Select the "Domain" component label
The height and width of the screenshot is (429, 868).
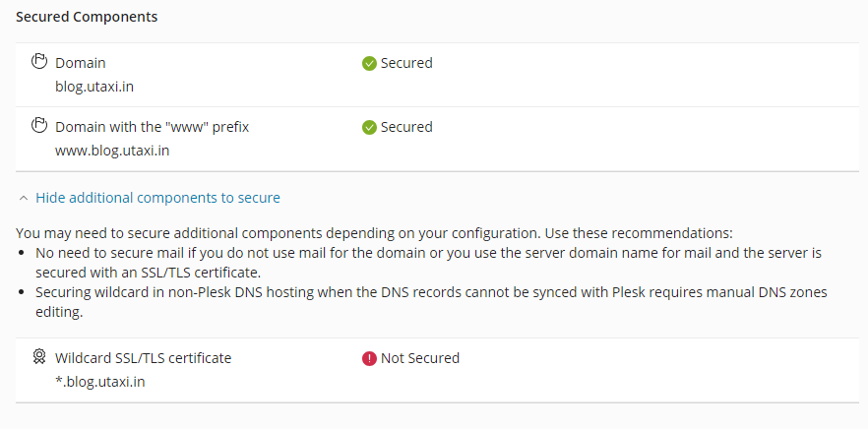tap(80, 63)
